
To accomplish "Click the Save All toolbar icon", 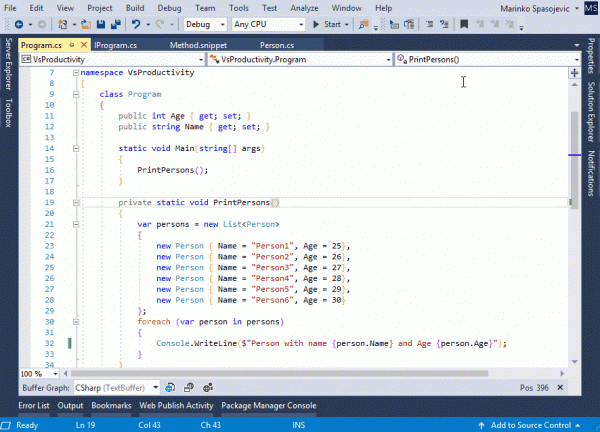I will point(115,23).
